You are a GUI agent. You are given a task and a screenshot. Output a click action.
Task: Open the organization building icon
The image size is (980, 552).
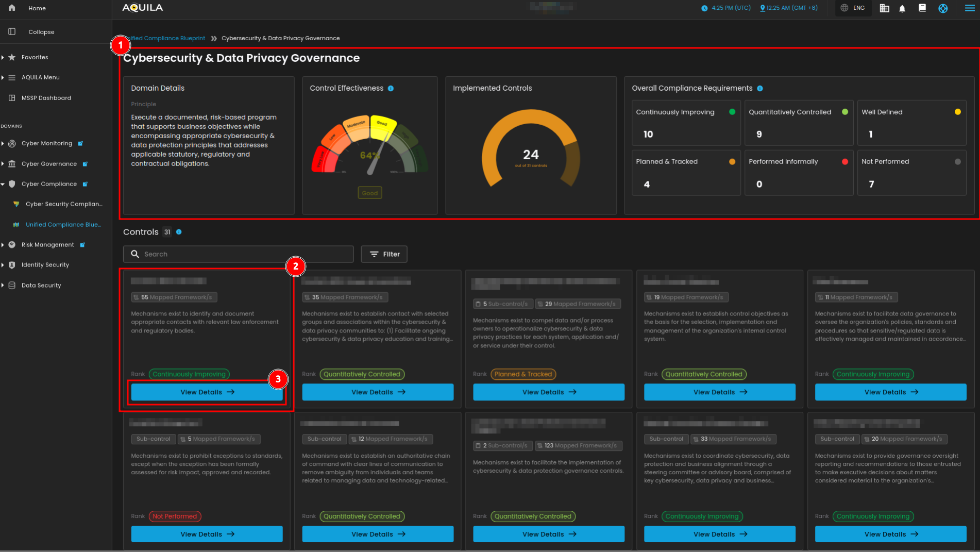click(884, 8)
